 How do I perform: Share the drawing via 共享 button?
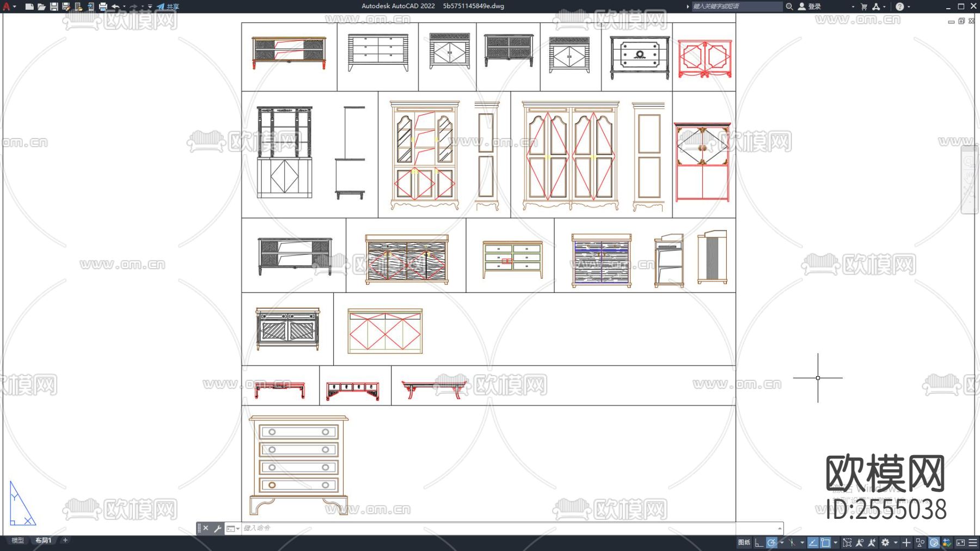pyautogui.click(x=168, y=7)
